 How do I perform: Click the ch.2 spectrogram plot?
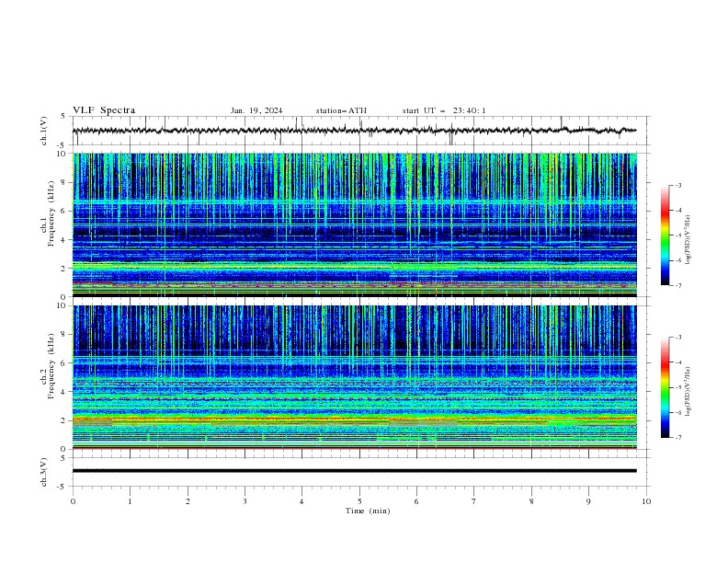355,377
